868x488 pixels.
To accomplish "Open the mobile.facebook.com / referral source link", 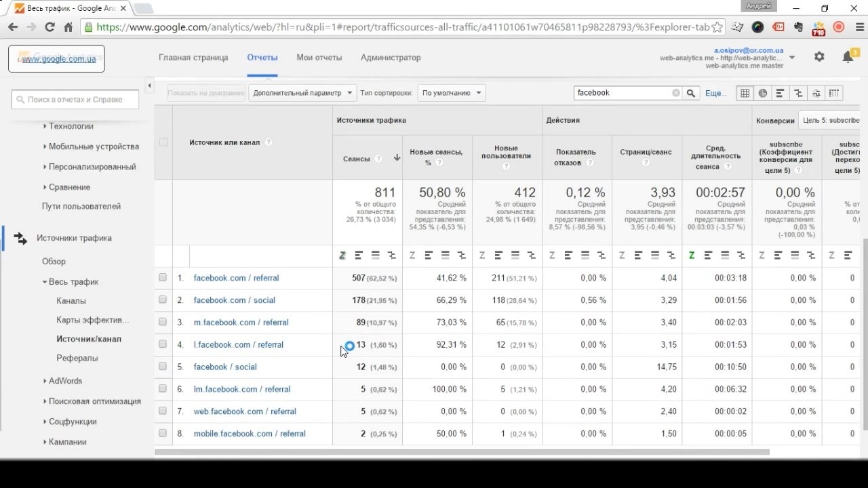I will pyautogui.click(x=250, y=434).
